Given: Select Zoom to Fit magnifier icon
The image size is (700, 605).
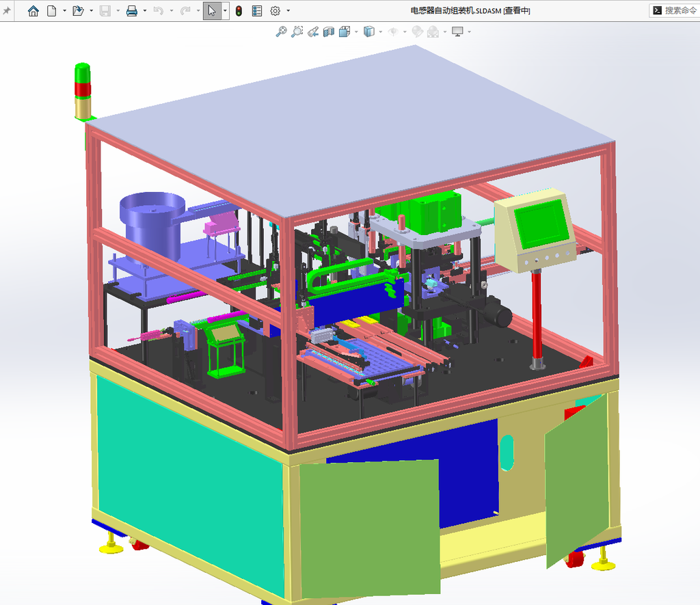Looking at the screenshot, I should [x=281, y=31].
